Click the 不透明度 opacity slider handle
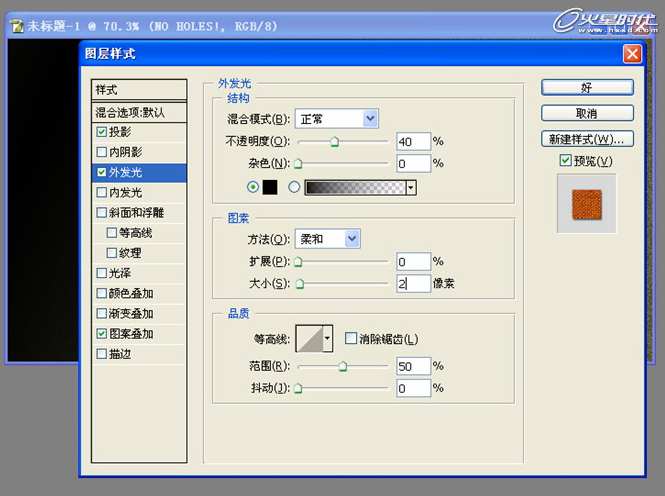The height and width of the screenshot is (496, 665). [x=334, y=144]
